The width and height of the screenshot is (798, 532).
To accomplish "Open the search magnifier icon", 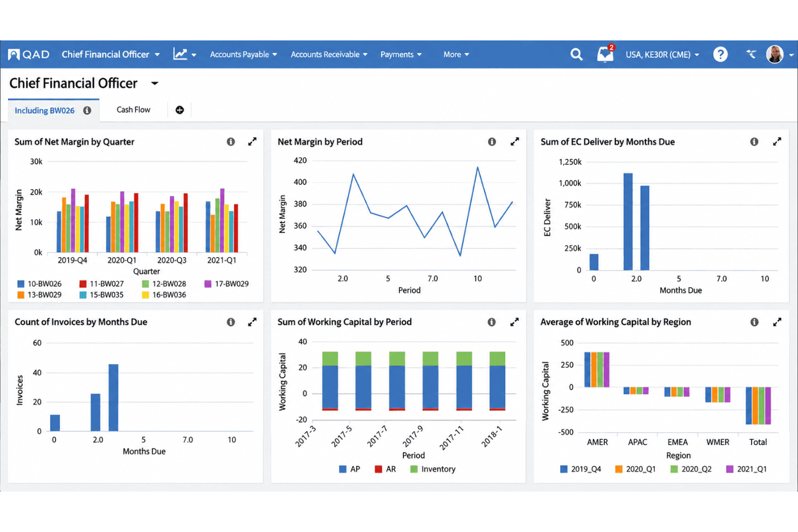I will click(576, 54).
